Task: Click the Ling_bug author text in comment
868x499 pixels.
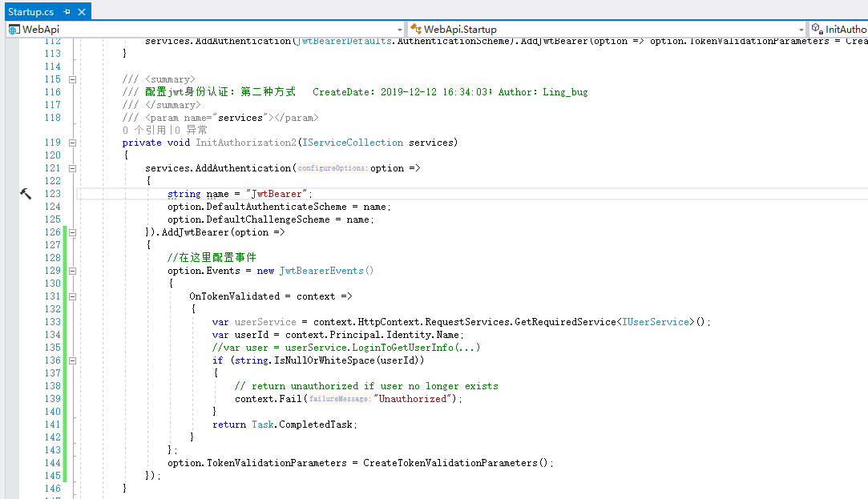Action: [x=565, y=92]
